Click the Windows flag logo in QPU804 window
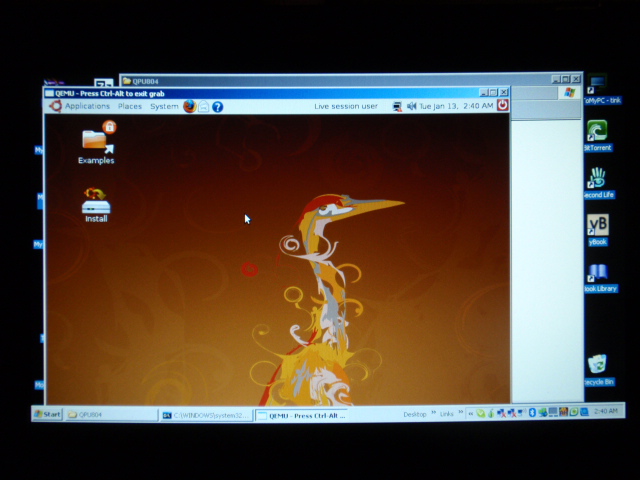Viewport: 640px width, 480px height. point(570,93)
